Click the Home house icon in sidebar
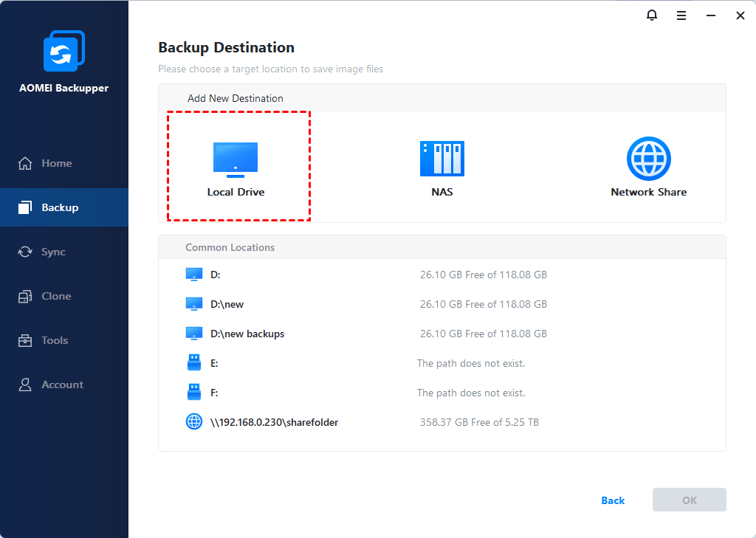 pos(25,163)
